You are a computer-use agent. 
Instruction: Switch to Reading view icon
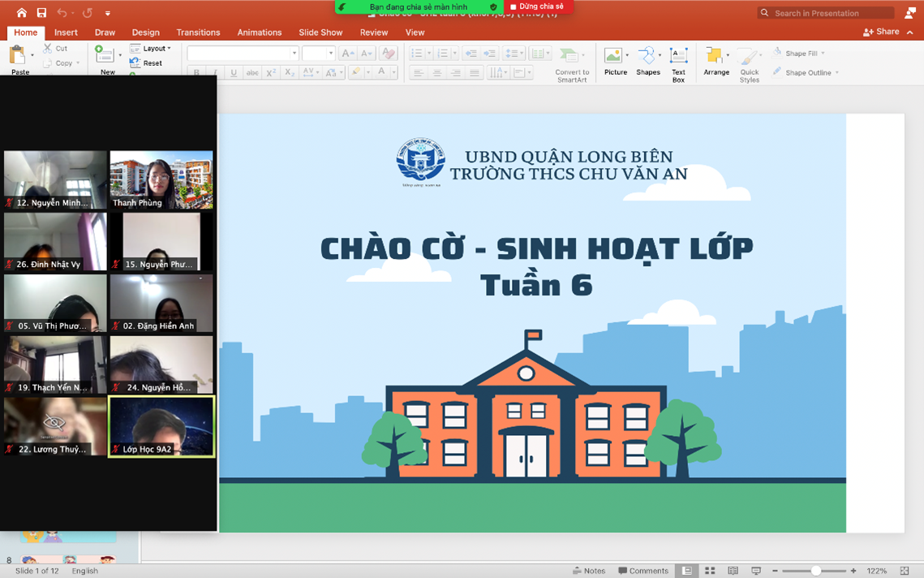[x=733, y=571]
